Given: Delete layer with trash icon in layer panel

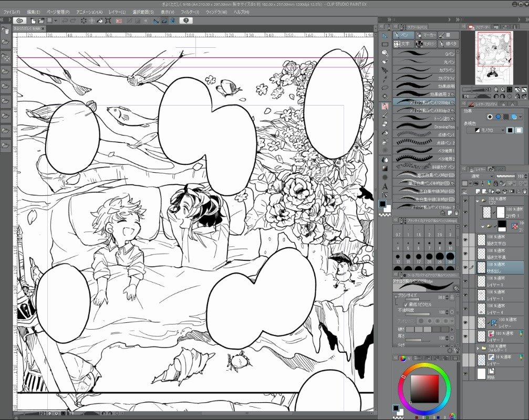Looking at the screenshot, I should [524, 192].
